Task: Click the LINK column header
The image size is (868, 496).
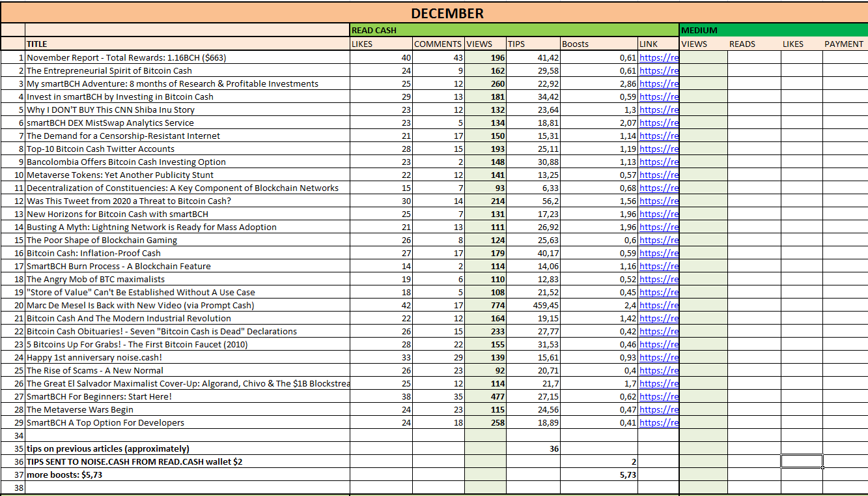Action: (x=658, y=44)
